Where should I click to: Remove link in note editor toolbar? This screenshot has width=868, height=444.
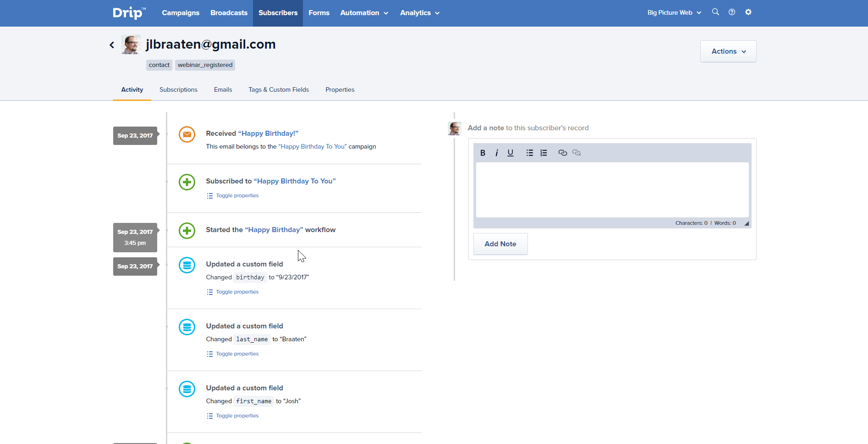click(x=577, y=153)
